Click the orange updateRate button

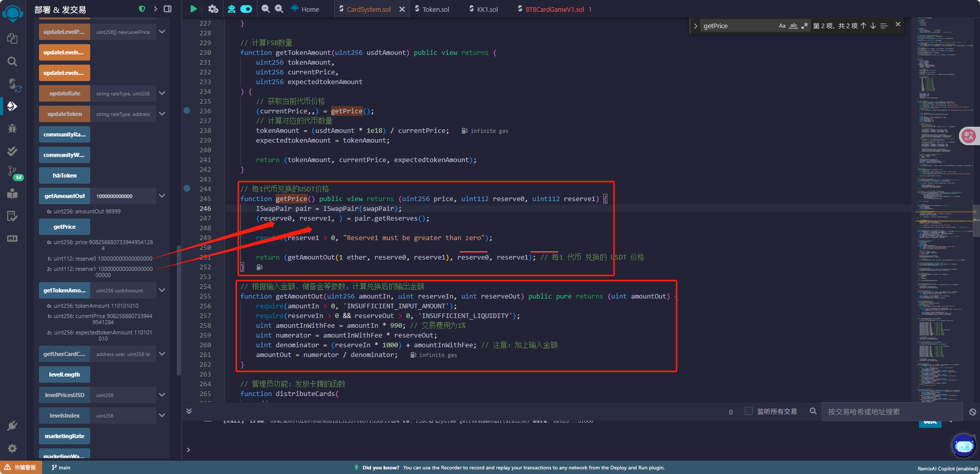point(65,93)
